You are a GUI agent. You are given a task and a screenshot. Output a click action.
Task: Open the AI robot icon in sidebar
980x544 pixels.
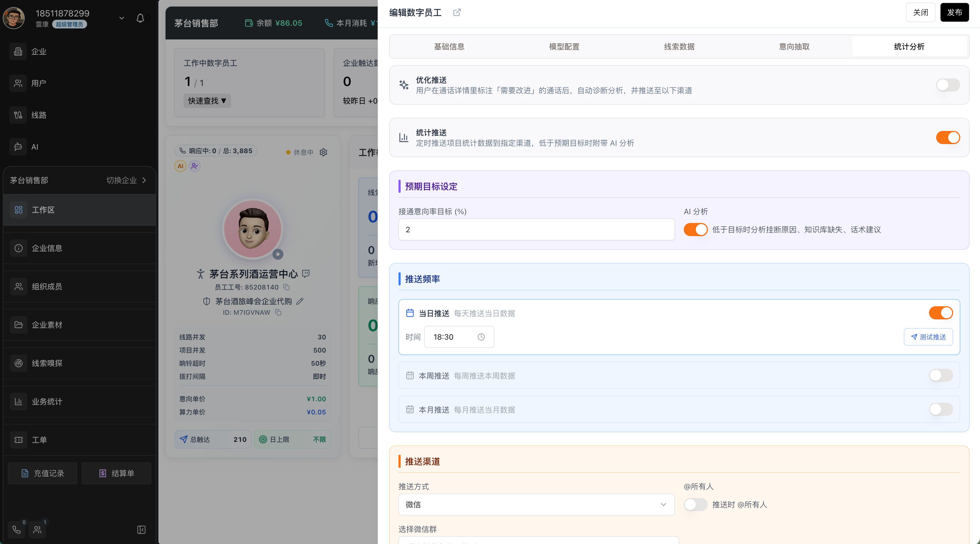point(18,147)
